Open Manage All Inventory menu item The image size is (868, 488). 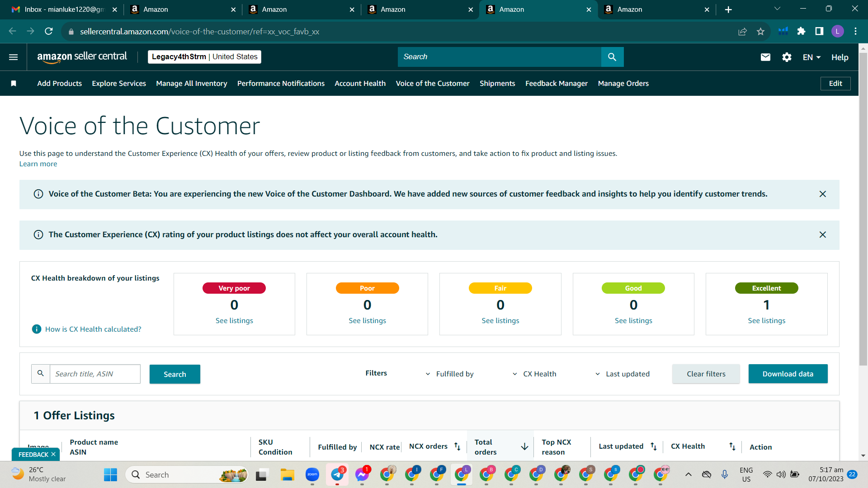coord(191,84)
